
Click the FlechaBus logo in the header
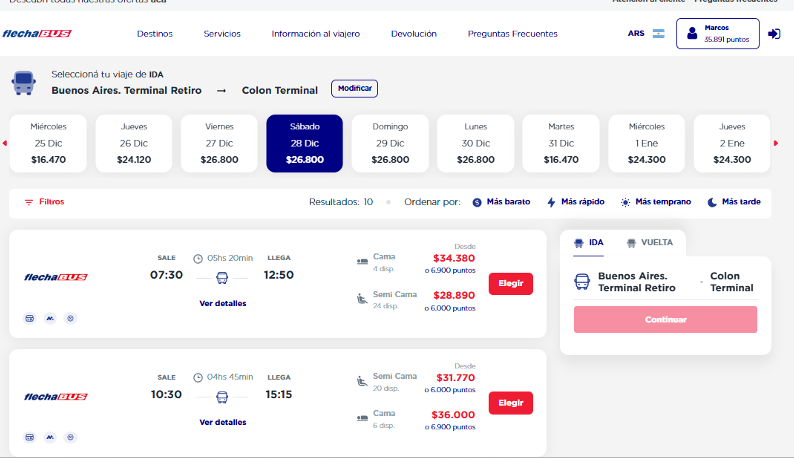tap(36, 33)
